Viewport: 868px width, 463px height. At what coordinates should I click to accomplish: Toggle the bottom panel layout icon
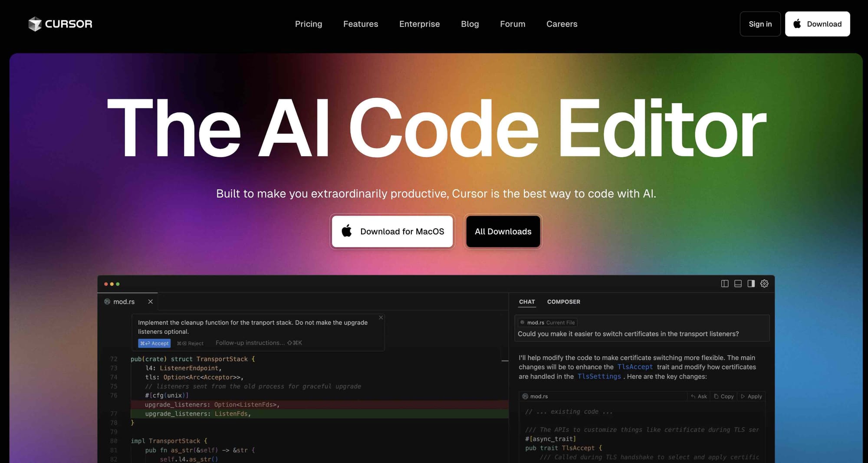738,283
